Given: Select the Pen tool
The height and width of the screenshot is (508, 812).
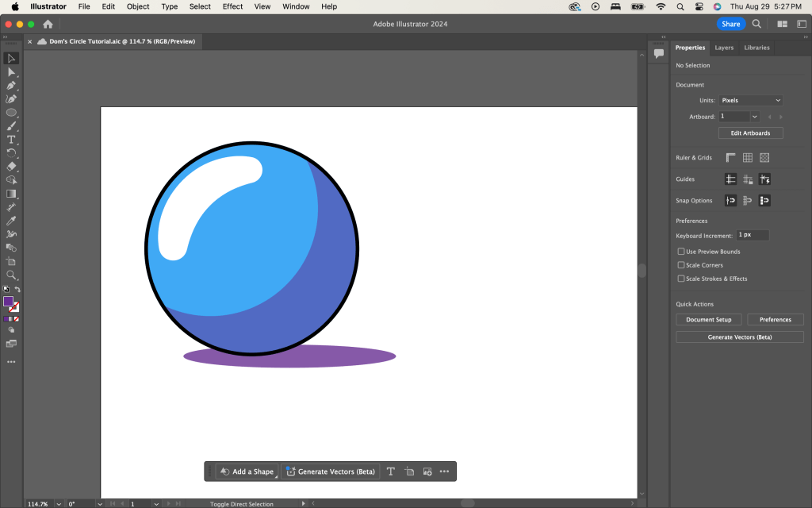Looking at the screenshot, I should (11, 86).
